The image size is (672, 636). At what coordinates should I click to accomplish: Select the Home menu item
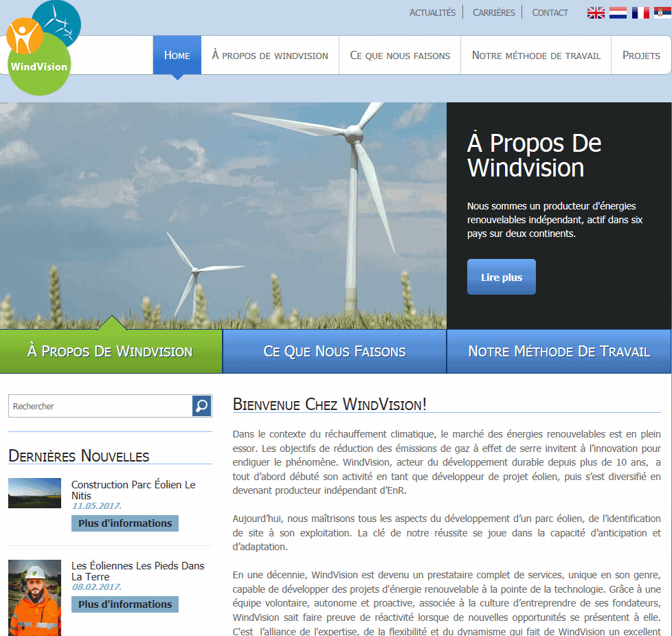[x=177, y=55]
